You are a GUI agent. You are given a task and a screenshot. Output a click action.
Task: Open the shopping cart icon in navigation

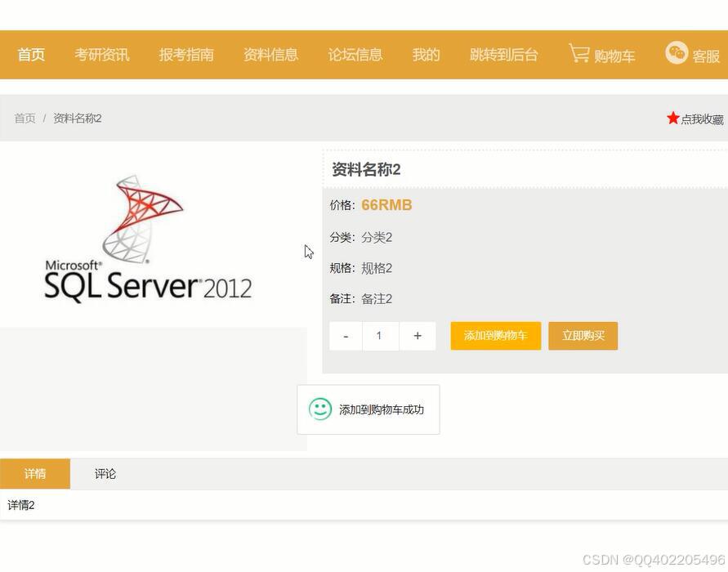click(579, 53)
